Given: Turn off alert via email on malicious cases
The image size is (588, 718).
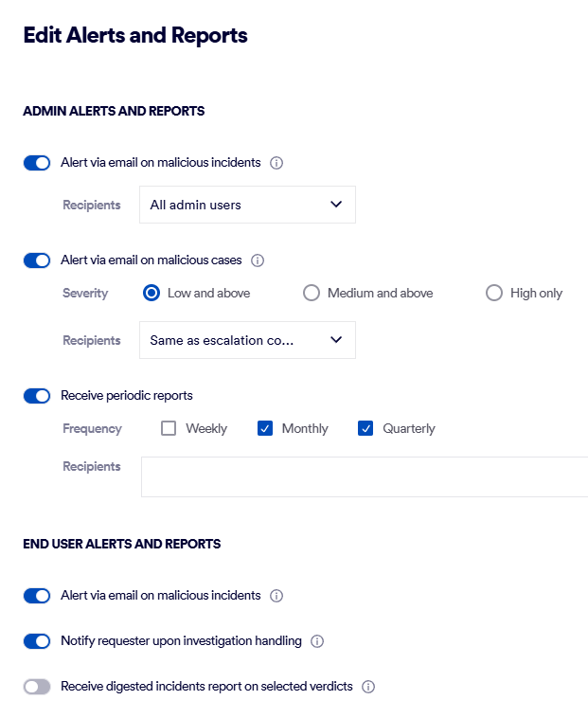Looking at the screenshot, I should coord(37,260).
